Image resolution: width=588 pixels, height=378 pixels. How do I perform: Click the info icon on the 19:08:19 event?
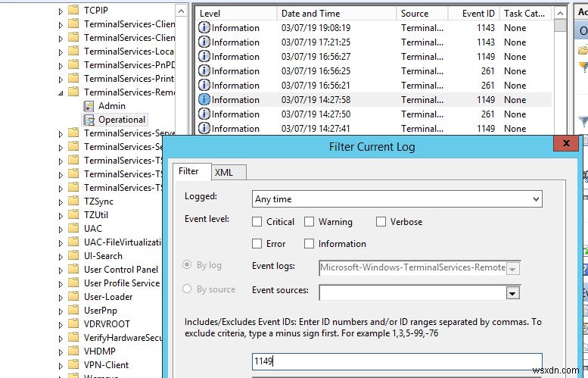click(x=204, y=28)
